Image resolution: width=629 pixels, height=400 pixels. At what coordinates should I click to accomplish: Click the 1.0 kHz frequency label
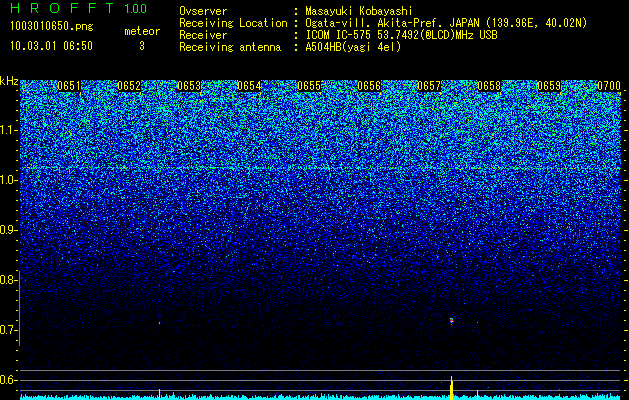point(7,181)
